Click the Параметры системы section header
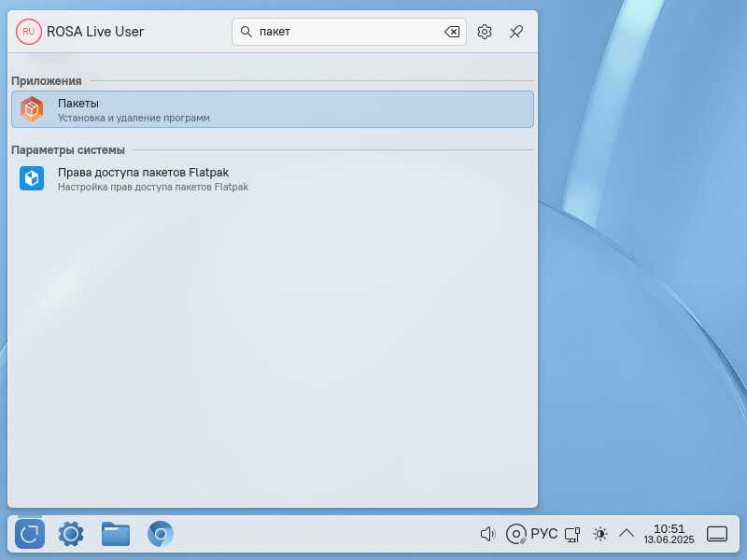 (x=67, y=150)
